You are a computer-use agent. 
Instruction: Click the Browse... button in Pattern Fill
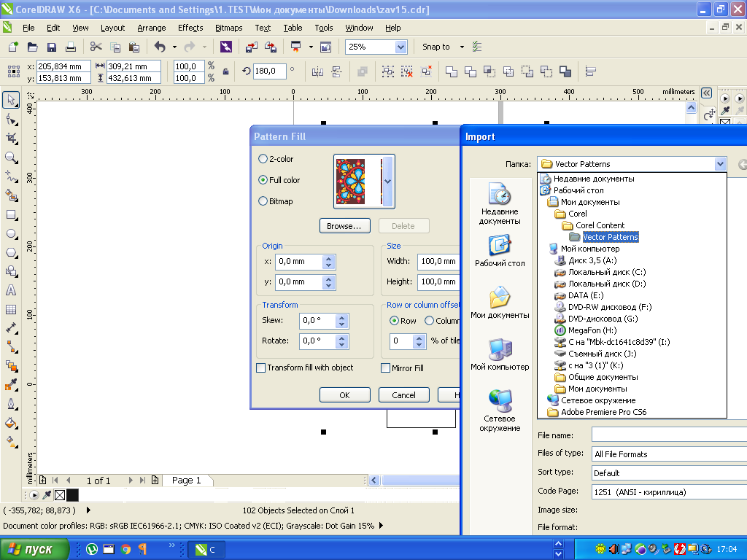[344, 226]
